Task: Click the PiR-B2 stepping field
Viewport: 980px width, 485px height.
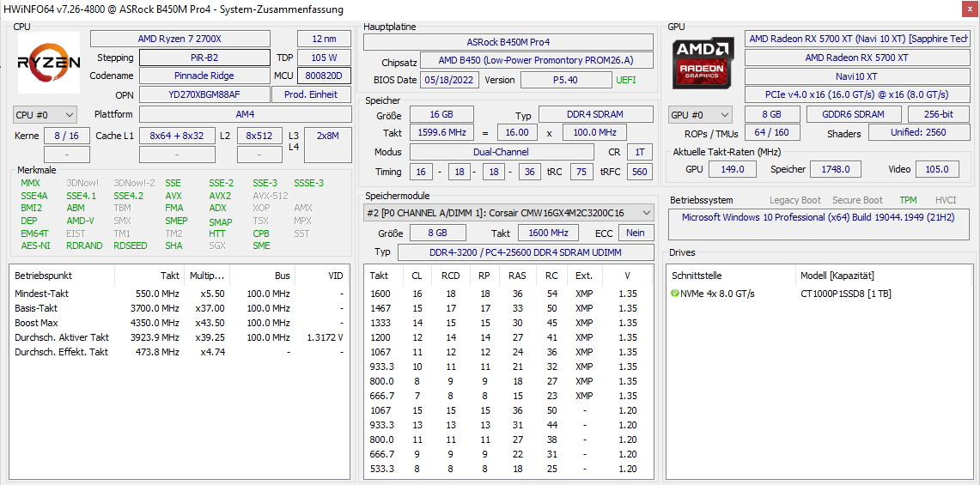Action: point(204,58)
